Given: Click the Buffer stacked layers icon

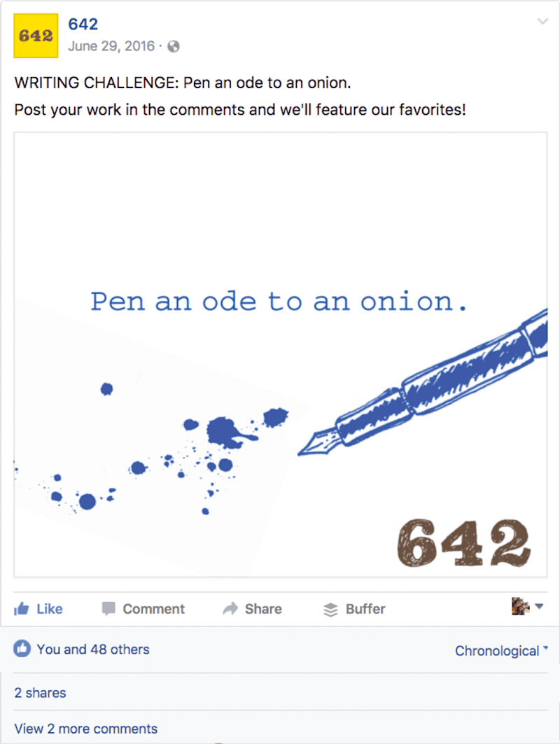Looking at the screenshot, I should (x=331, y=609).
